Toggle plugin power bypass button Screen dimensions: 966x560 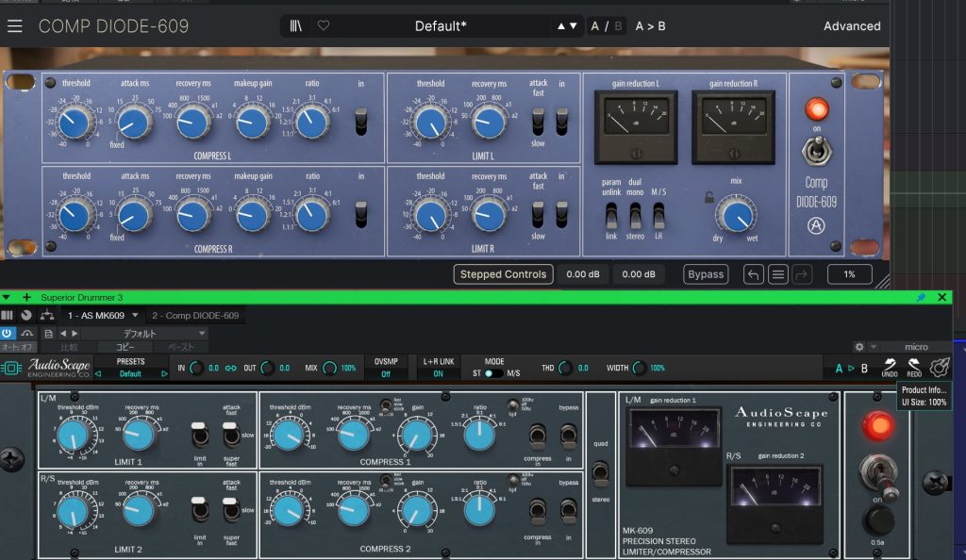8,333
